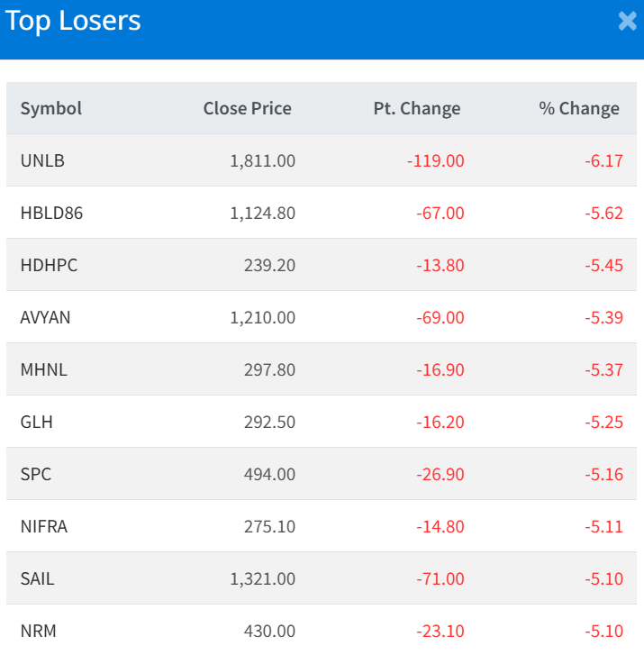Viewport: 644px width, 655px height.
Task: Close the Top Losers dialog
Action: (x=627, y=22)
